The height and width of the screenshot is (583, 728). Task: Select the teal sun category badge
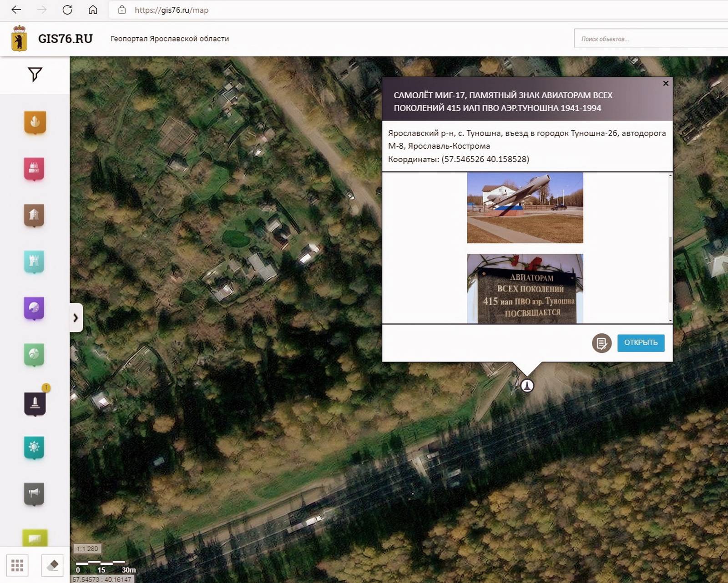[x=34, y=447]
